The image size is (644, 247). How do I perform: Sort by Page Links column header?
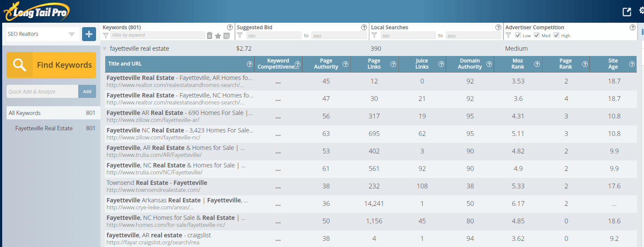pos(374,64)
